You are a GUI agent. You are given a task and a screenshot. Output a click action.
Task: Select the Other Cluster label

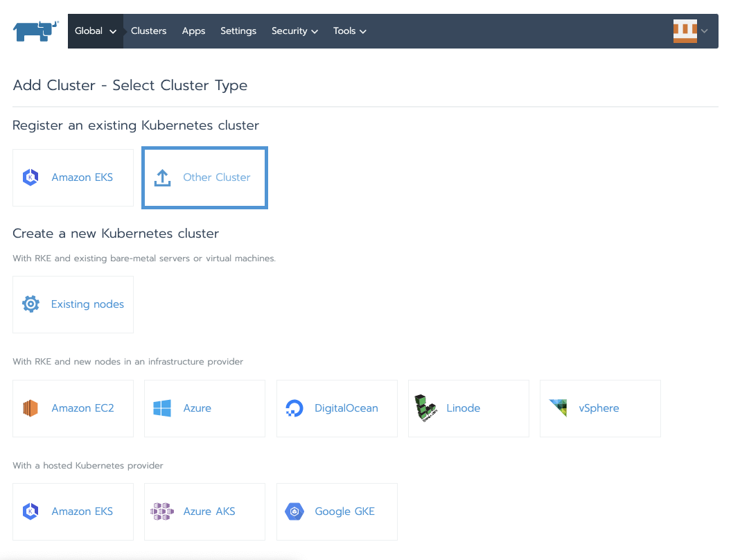point(216,177)
